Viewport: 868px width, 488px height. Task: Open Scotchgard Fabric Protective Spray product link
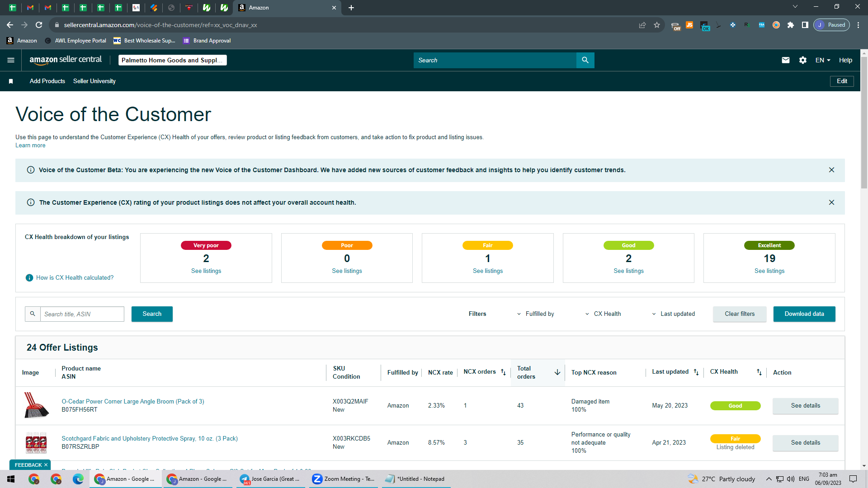[150, 439]
